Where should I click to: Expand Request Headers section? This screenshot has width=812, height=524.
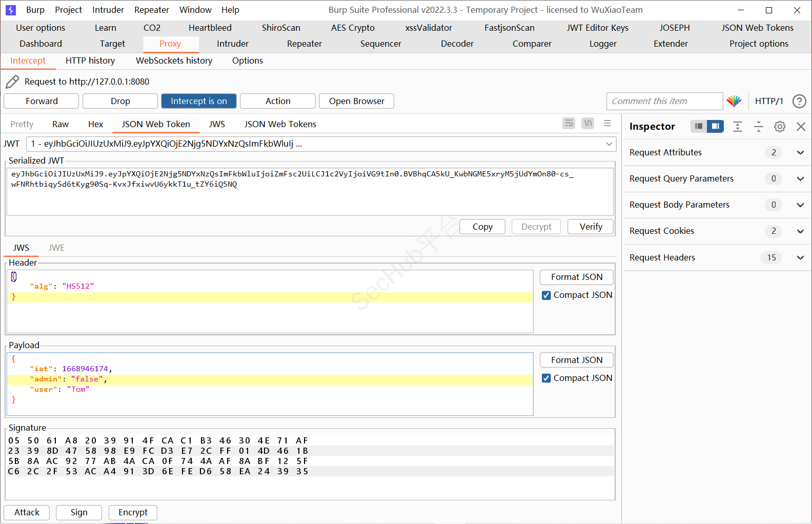tap(800, 257)
